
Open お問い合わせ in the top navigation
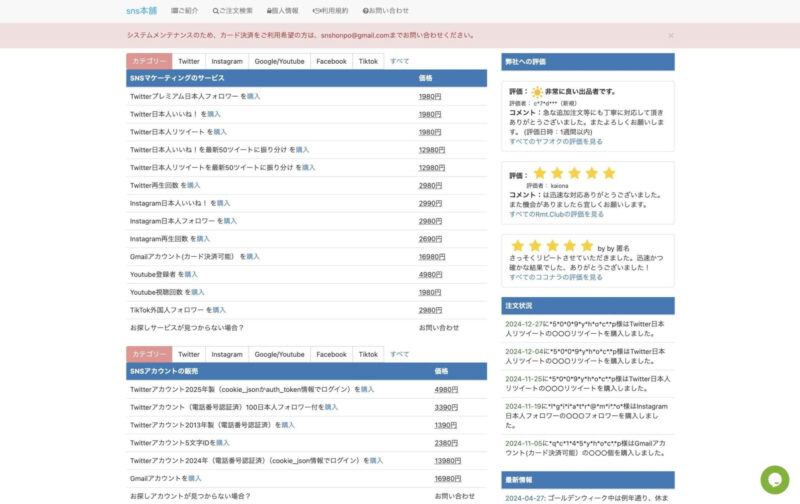tap(386, 11)
